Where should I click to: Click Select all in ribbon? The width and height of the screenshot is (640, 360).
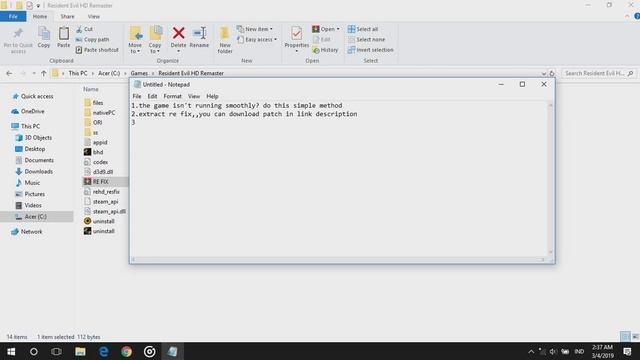(363, 29)
